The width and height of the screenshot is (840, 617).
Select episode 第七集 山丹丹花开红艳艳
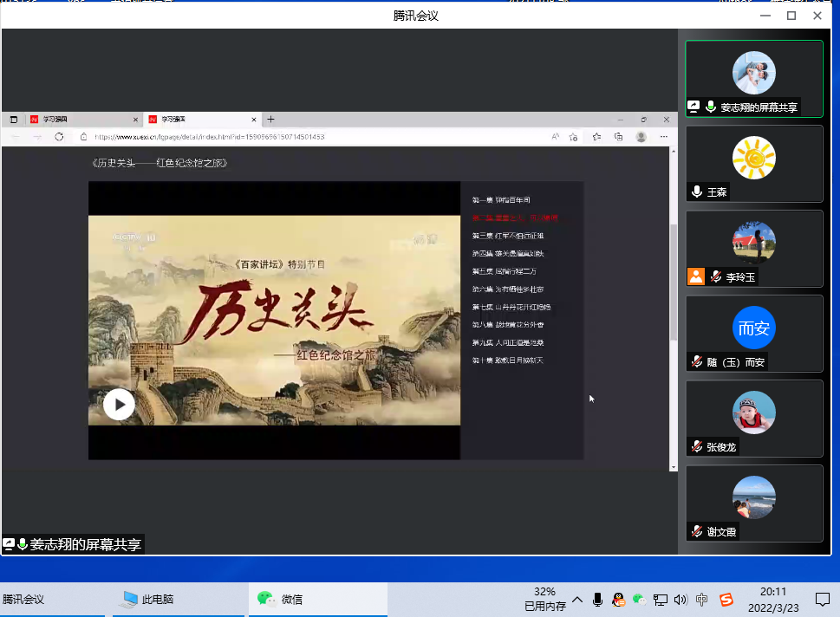[x=511, y=307]
